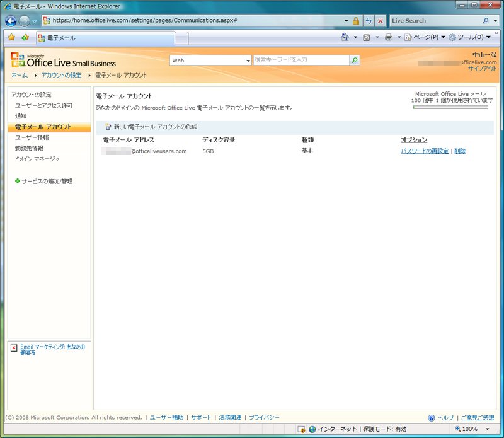Click the 削除 link
504x438 pixels.
[x=460, y=151]
